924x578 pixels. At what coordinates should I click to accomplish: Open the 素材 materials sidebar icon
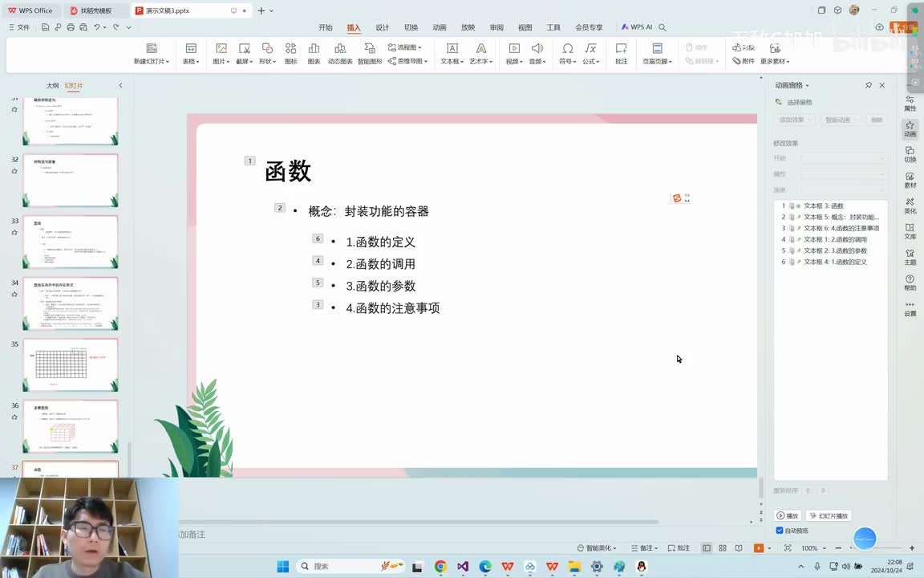coord(910,181)
